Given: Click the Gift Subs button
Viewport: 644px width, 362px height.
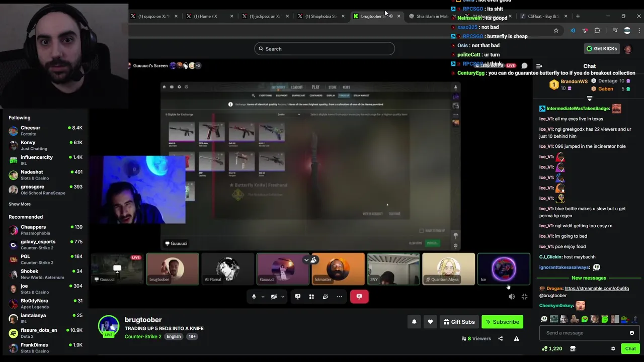Looking at the screenshot, I should pos(459,322).
